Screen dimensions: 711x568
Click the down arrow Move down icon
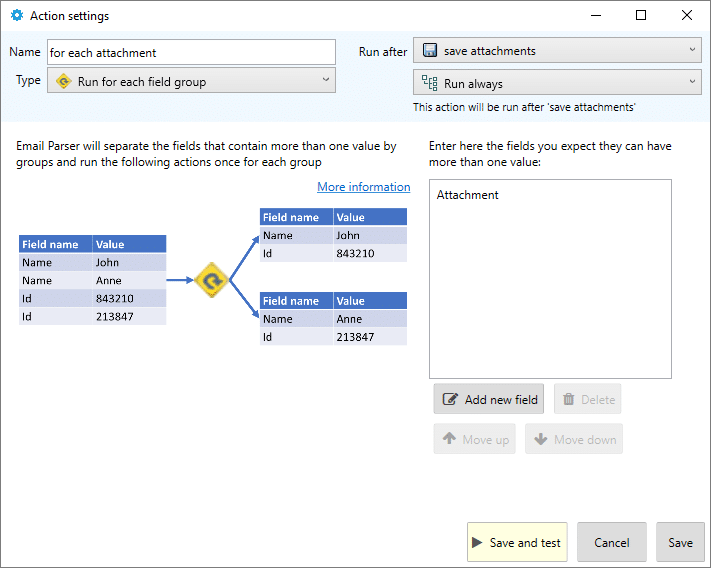click(541, 438)
